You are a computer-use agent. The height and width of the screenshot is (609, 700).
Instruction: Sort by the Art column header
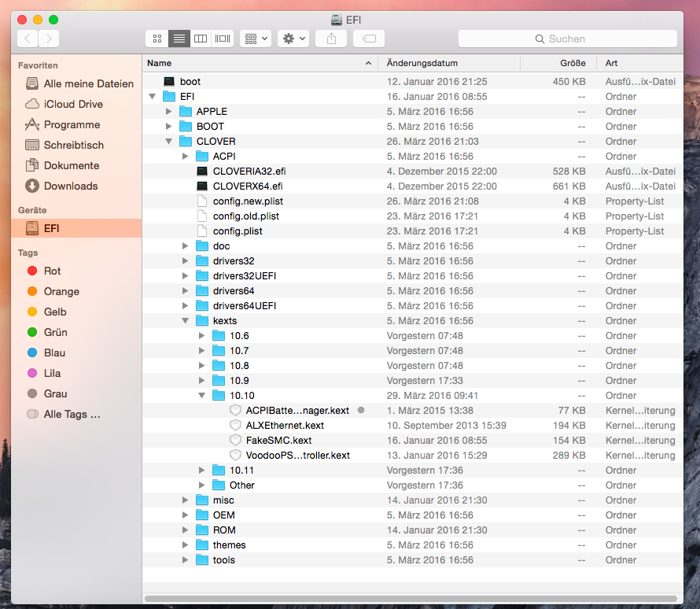pos(639,63)
